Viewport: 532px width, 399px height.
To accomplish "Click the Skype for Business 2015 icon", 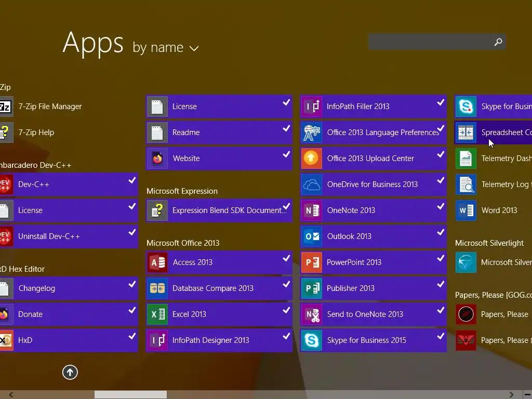I will [x=312, y=340].
